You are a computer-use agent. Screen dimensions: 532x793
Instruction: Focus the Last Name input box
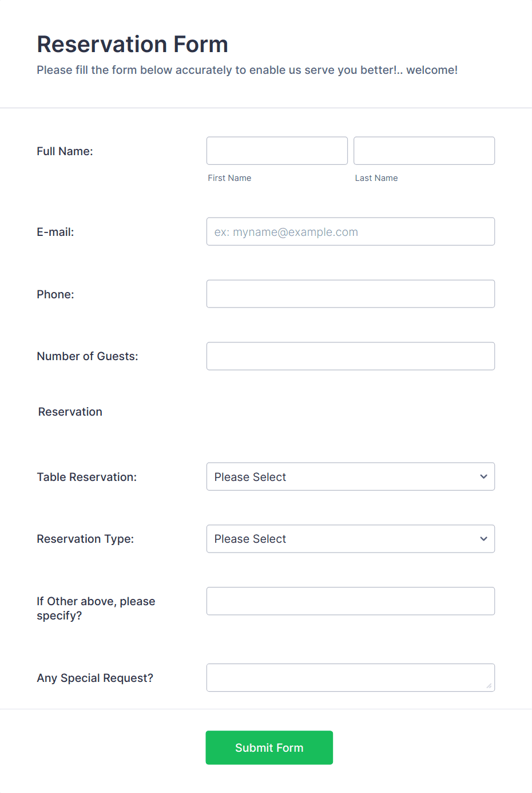pyautogui.click(x=424, y=151)
